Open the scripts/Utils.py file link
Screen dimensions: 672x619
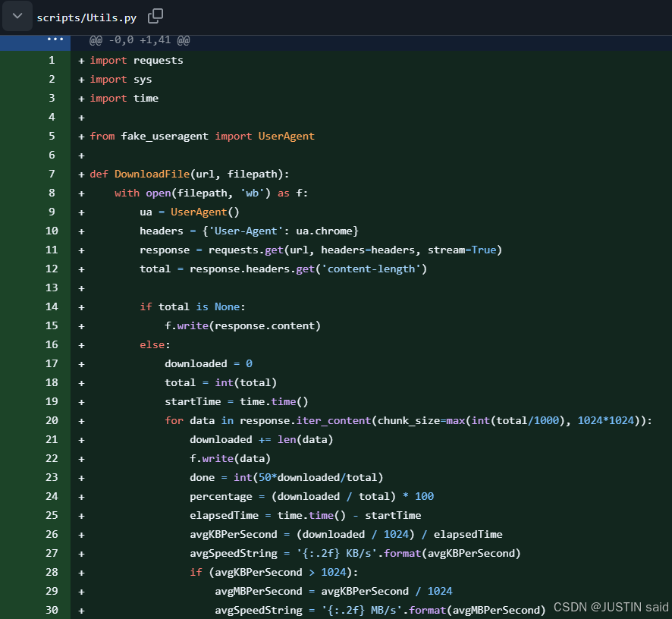86,17
